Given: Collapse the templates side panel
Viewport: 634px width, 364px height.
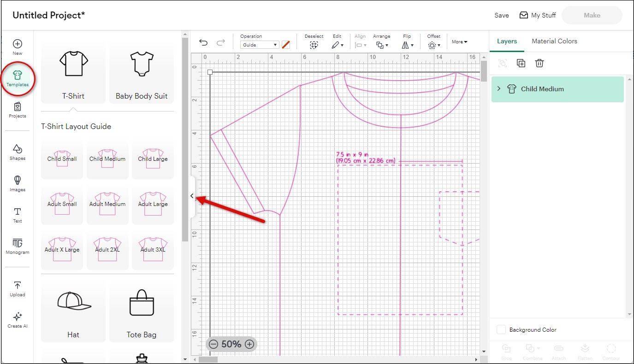Looking at the screenshot, I should click(192, 196).
